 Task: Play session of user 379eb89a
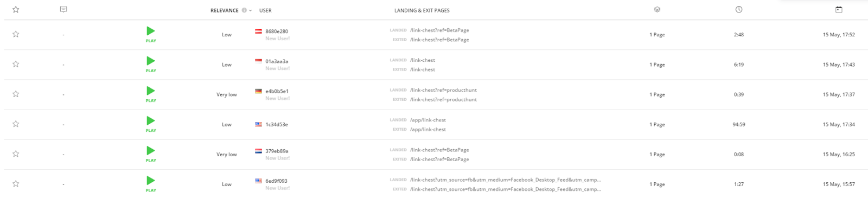(151, 153)
